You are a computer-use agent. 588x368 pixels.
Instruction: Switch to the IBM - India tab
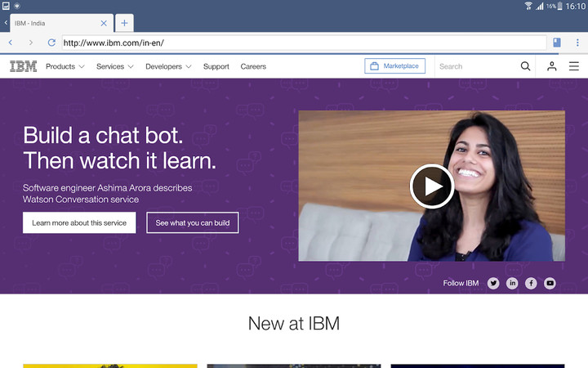pyautogui.click(x=57, y=23)
